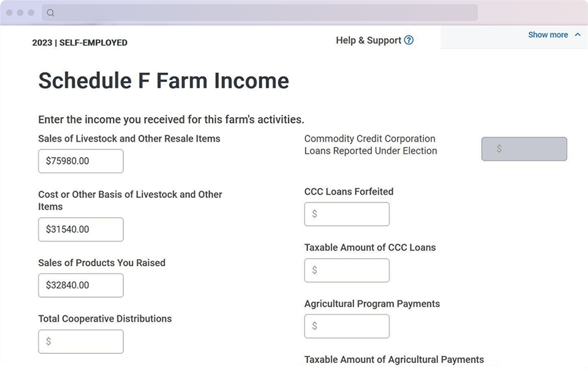Viewport: 588px width, 371px height.
Task: Click the disabled Commodity Credit Corporation Loans field
Action: click(x=524, y=149)
